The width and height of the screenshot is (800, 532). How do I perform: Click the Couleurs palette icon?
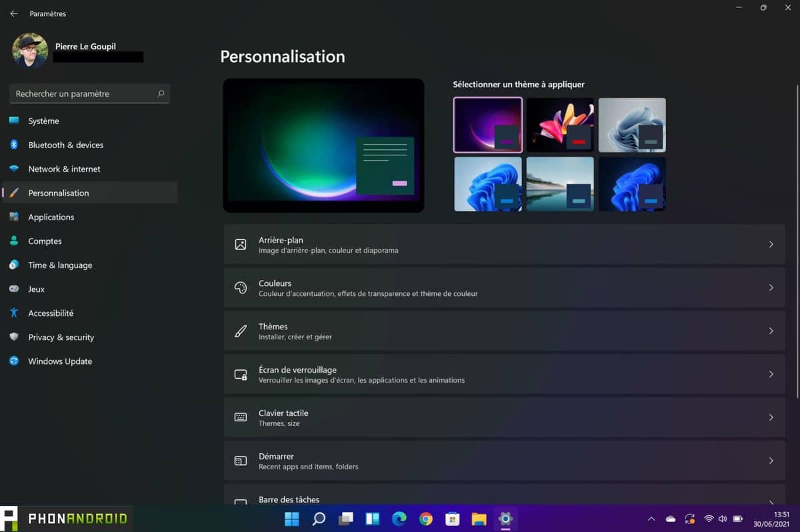[x=241, y=288]
